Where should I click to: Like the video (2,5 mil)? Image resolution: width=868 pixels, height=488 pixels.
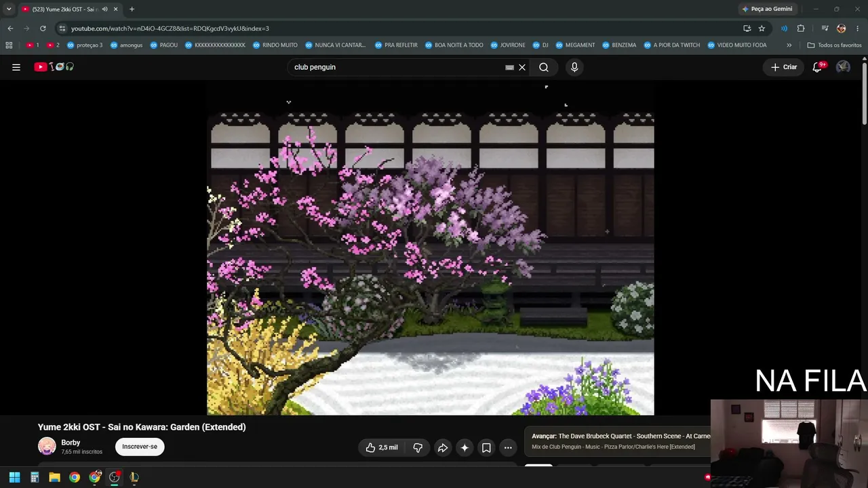(x=381, y=447)
